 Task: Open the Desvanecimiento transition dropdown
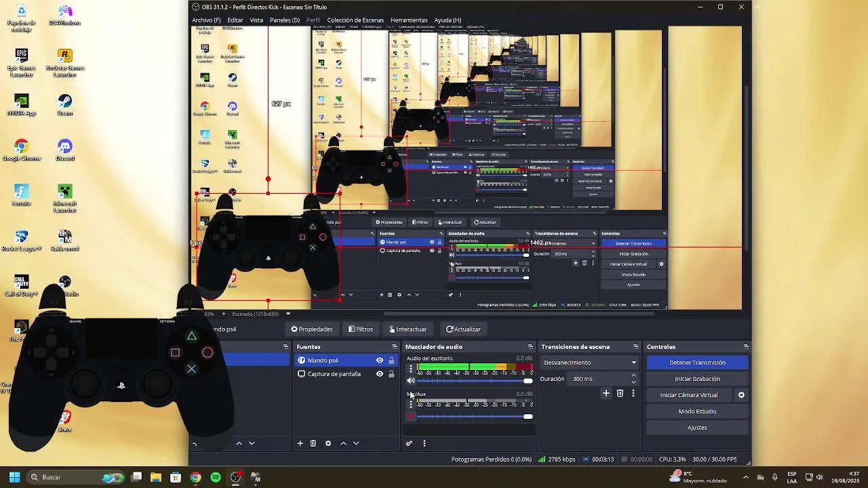click(x=590, y=363)
